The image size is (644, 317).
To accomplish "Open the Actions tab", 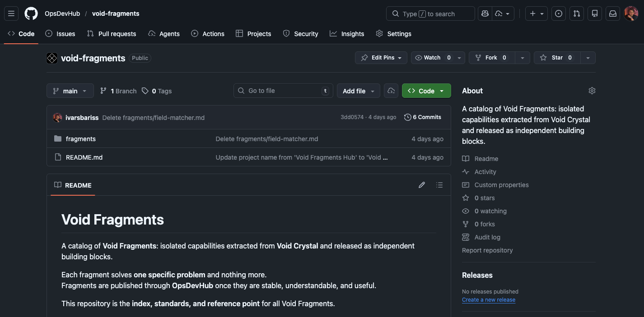I will pos(208,34).
